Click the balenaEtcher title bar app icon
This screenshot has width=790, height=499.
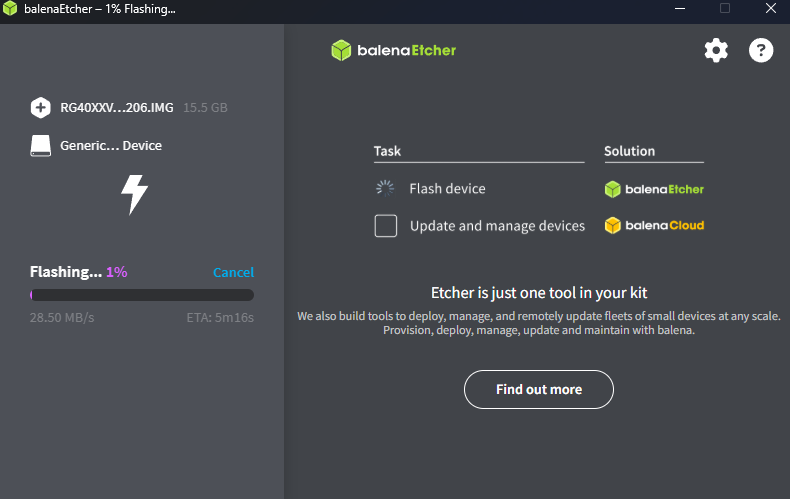[x=10, y=9]
